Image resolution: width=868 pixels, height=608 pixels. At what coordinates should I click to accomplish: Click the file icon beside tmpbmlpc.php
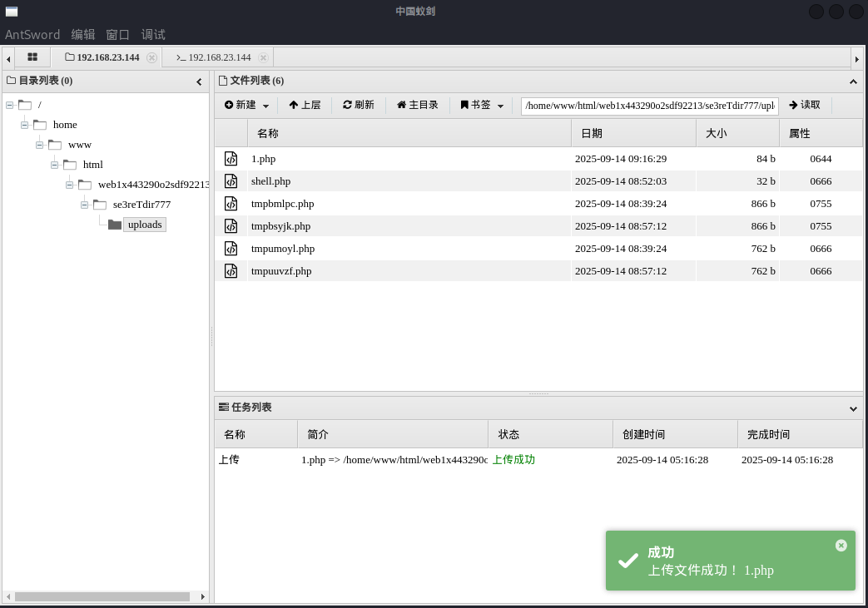tap(231, 204)
